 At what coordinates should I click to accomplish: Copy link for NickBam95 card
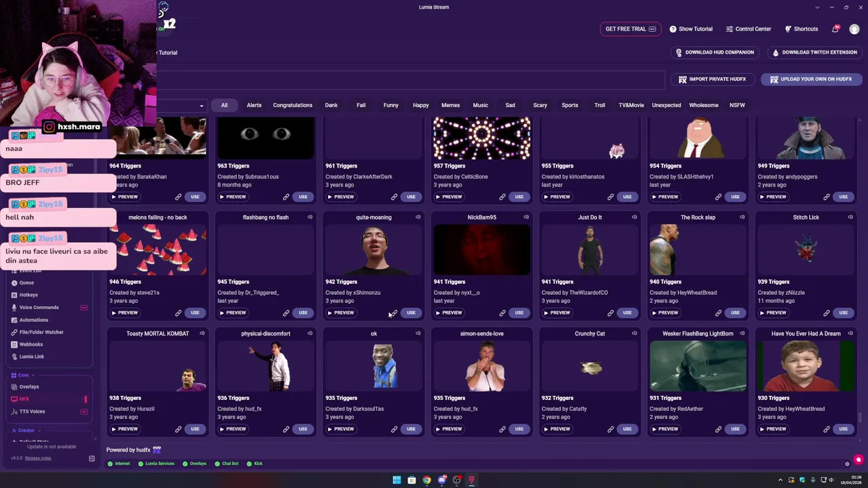tap(502, 313)
